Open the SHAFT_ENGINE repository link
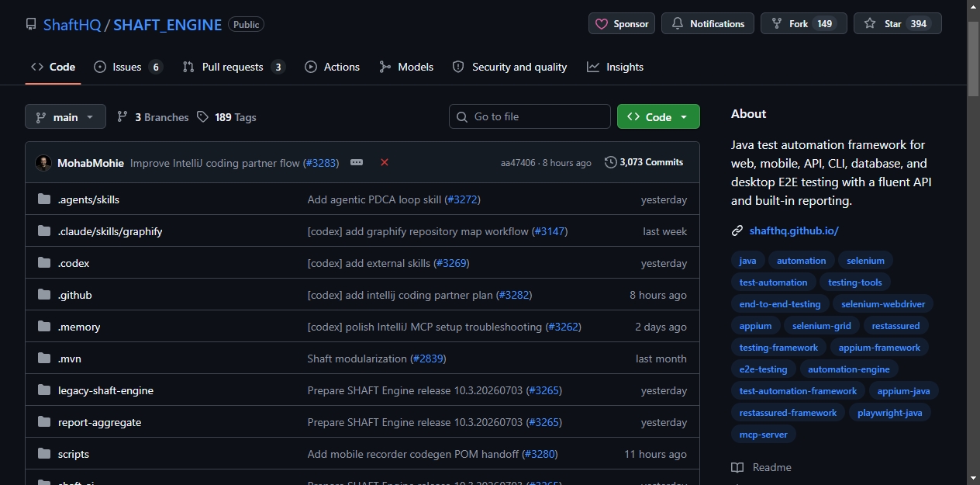980x485 pixels. coord(167,24)
